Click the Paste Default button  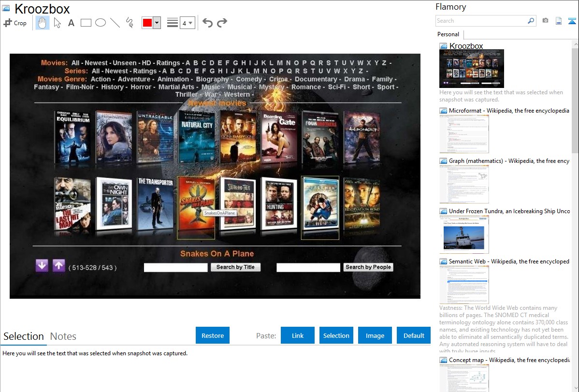point(414,335)
